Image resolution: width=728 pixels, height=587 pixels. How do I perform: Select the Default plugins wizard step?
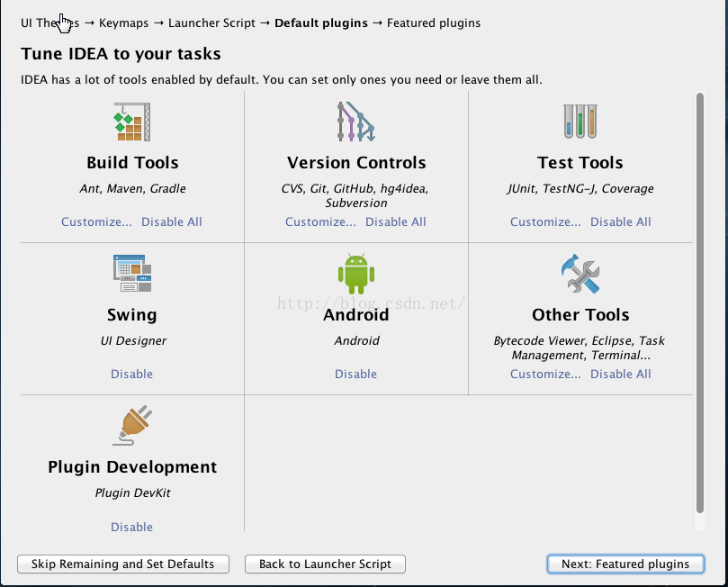click(x=321, y=23)
